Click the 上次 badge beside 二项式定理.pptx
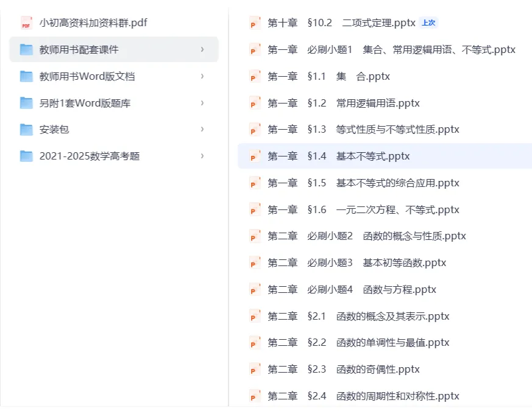This screenshot has width=532, height=411. point(428,23)
